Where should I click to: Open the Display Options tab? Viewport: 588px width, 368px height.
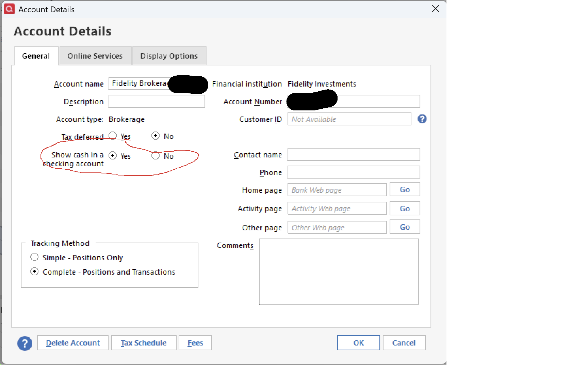tap(169, 56)
